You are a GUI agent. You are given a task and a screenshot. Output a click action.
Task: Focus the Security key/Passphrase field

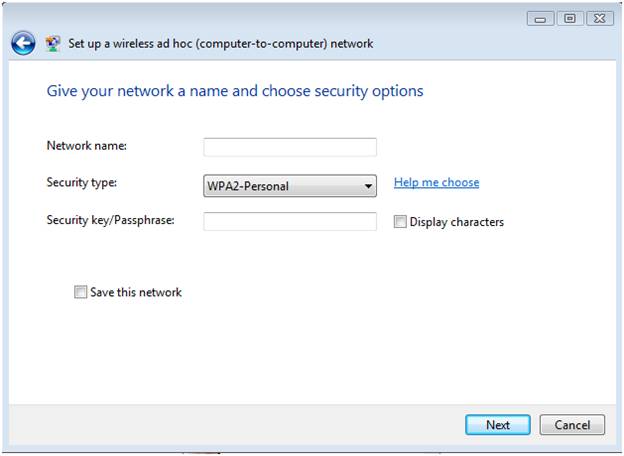coord(290,221)
